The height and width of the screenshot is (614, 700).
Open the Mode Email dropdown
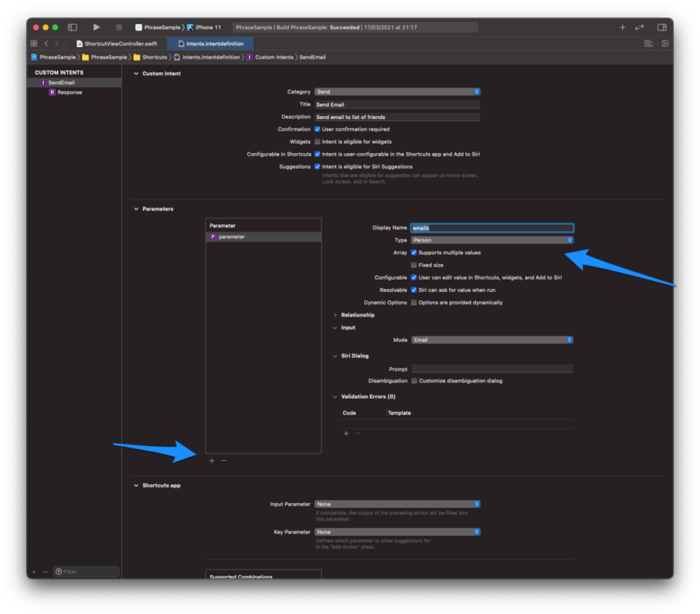(x=492, y=340)
